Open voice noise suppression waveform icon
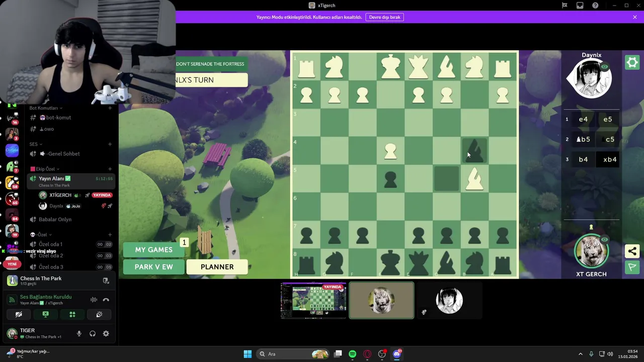644x362 pixels. pos(94,300)
